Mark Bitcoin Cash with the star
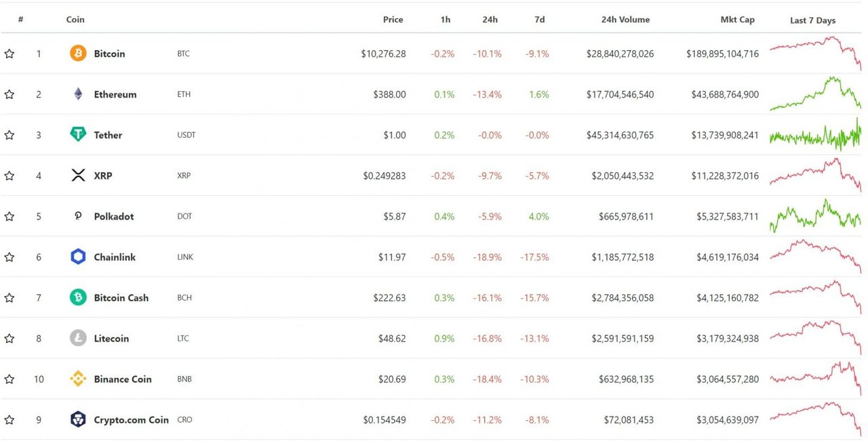The height and width of the screenshot is (441, 868). pos(9,297)
